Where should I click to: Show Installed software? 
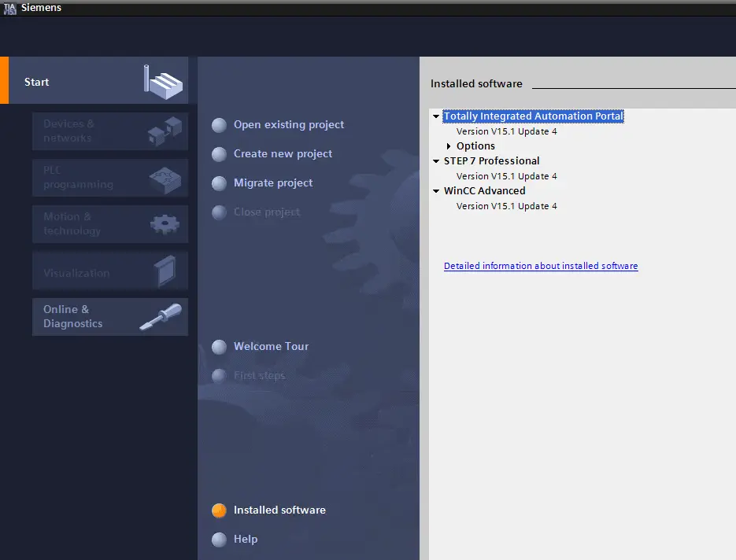[279, 510]
